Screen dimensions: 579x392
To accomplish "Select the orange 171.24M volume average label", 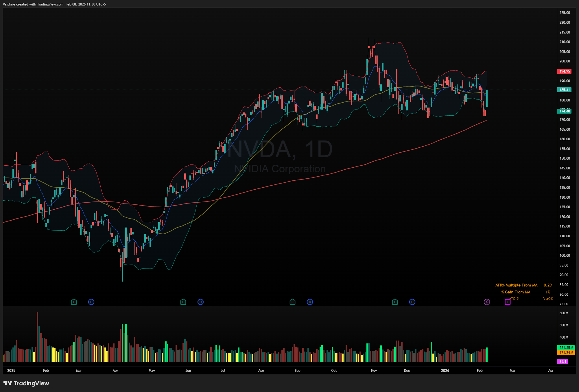I will [566, 353].
